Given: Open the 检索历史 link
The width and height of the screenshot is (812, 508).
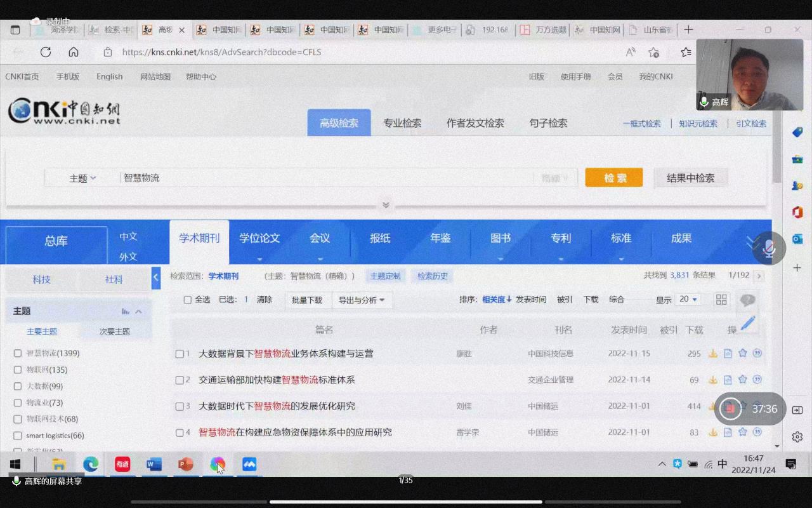Looking at the screenshot, I should [x=433, y=276].
